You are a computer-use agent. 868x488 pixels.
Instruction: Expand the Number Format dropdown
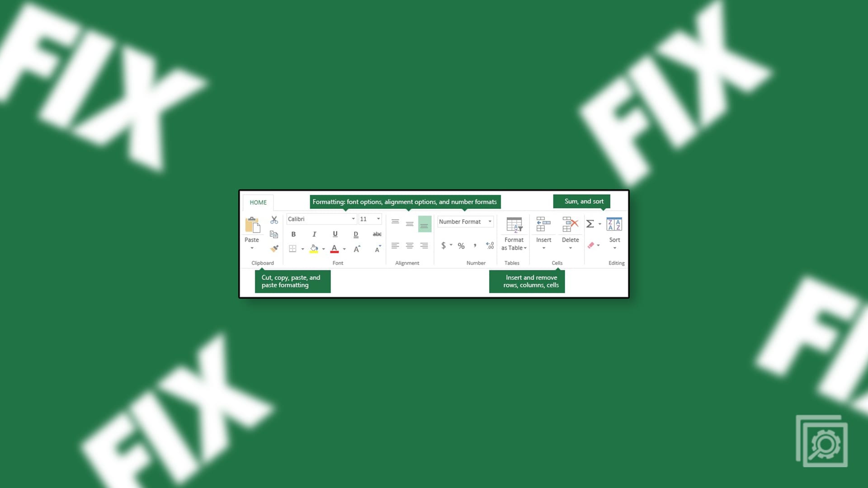pos(490,221)
